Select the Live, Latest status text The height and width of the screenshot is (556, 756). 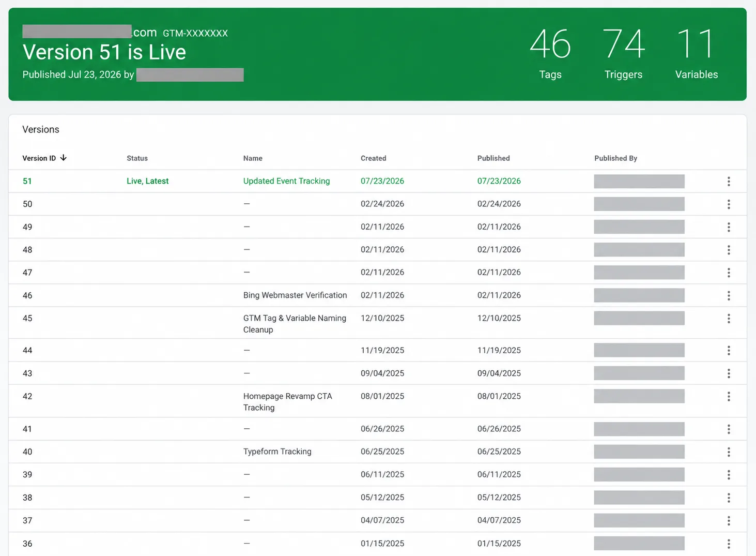[x=148, y=181]
